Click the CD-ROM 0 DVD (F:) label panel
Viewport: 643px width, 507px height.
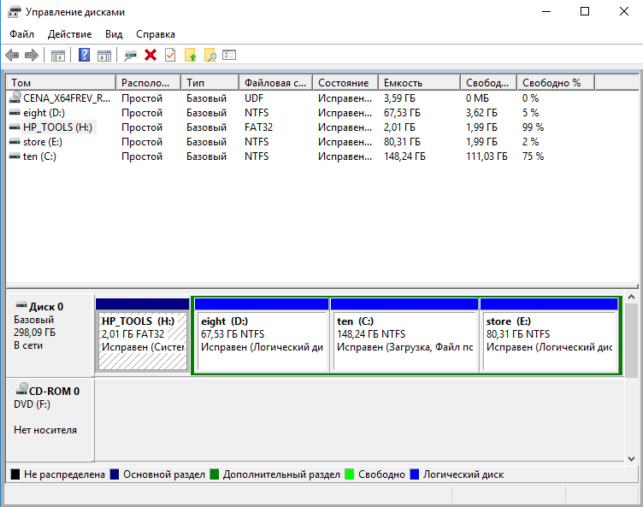click(x=50, y=420)
